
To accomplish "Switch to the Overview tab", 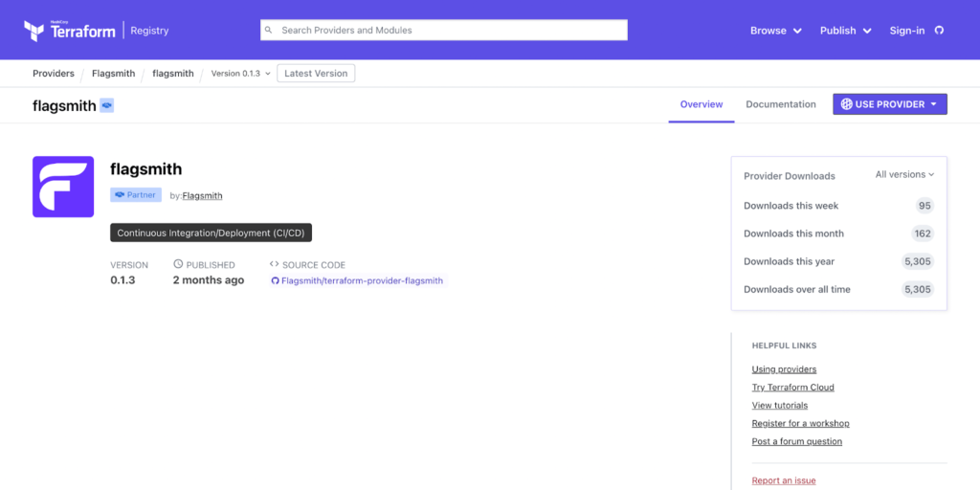I will 702,104.
